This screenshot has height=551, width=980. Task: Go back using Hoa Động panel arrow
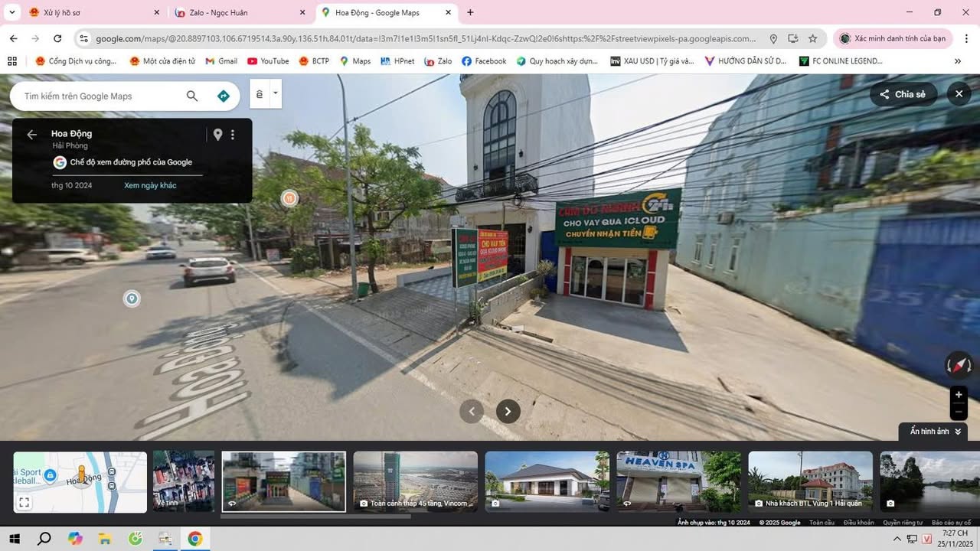pos(31,135)
